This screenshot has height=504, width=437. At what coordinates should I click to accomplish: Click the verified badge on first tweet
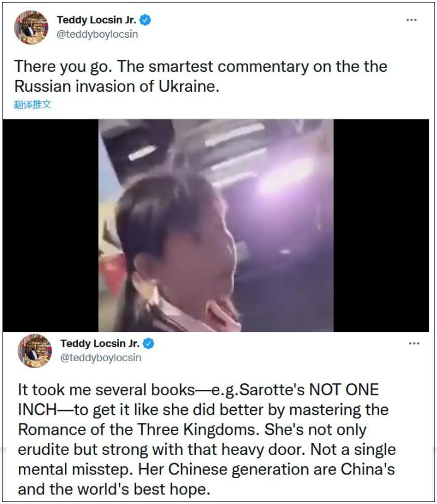[145, 20]
